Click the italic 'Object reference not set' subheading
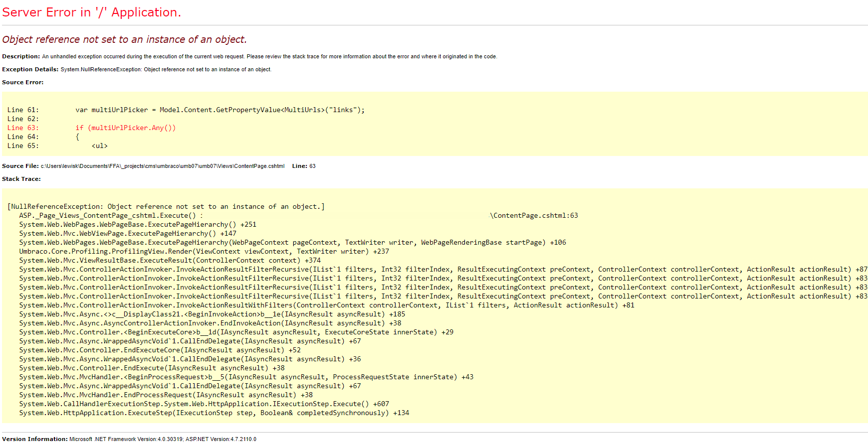The height and width of the screenshot is (446, 868). 124,39
